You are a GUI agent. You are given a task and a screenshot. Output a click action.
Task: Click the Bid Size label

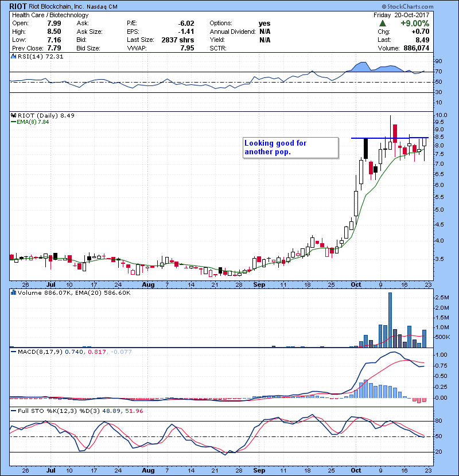click(x=88, y=48)
